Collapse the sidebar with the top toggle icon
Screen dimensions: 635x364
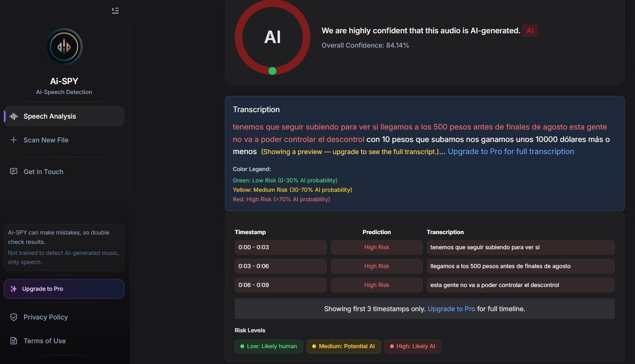coord(115,11)
